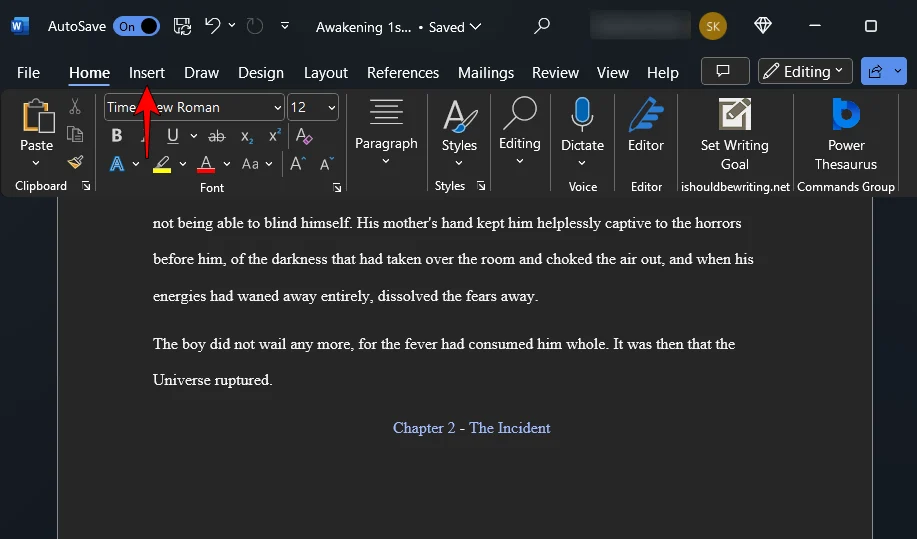Click the yellow text highlight color
917x539 pixels.
162,164
